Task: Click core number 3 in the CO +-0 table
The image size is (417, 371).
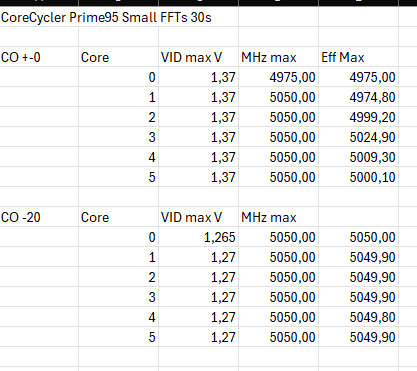Action: click(118, 137)
